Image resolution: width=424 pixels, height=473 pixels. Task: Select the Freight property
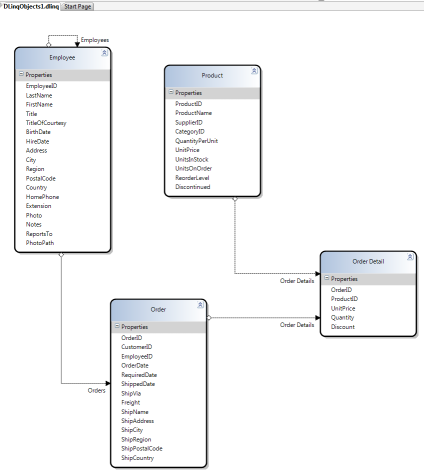coord(131,403)
